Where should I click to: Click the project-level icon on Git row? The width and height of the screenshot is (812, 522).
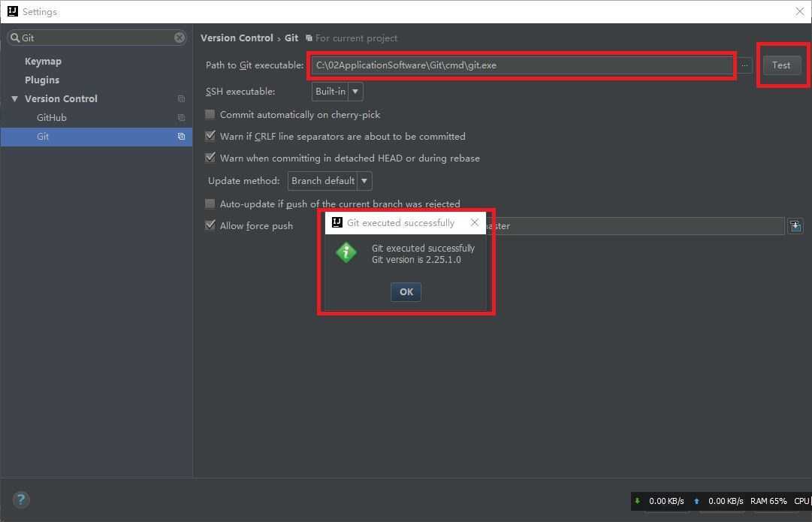(x=181, y=136)
